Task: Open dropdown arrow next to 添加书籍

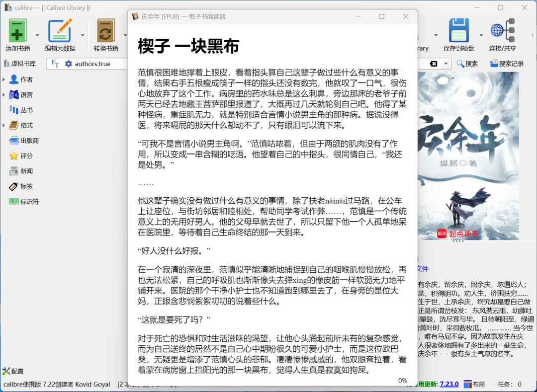Action: pyautogui.click(x=37, y=35)
